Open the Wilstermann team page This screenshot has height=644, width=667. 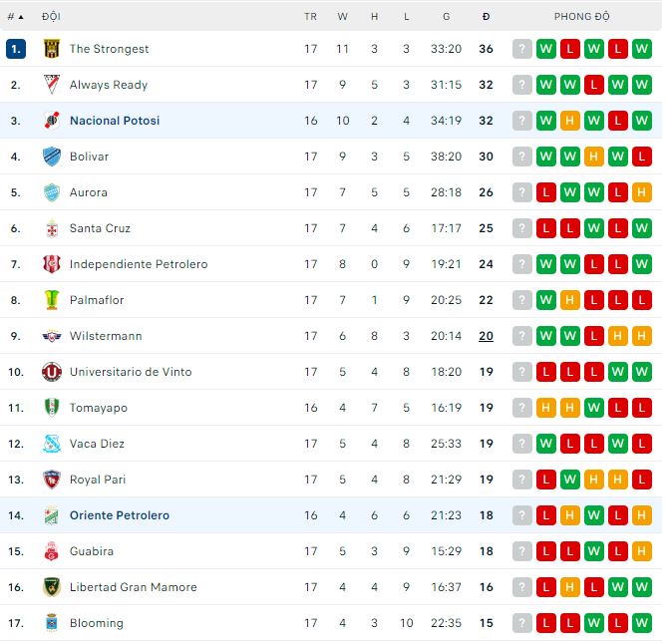pos(106,336)
